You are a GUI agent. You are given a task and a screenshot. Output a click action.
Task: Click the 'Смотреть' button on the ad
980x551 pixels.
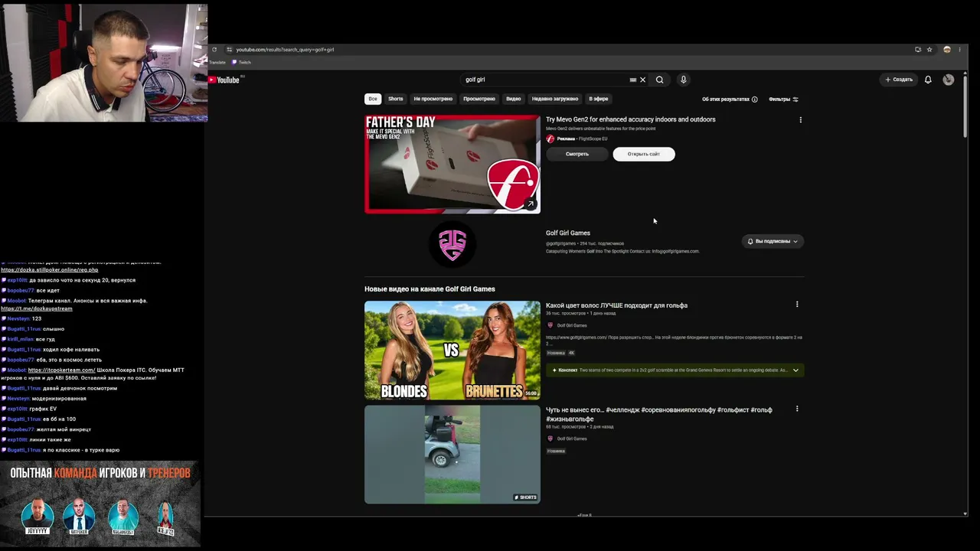[577, 154]
